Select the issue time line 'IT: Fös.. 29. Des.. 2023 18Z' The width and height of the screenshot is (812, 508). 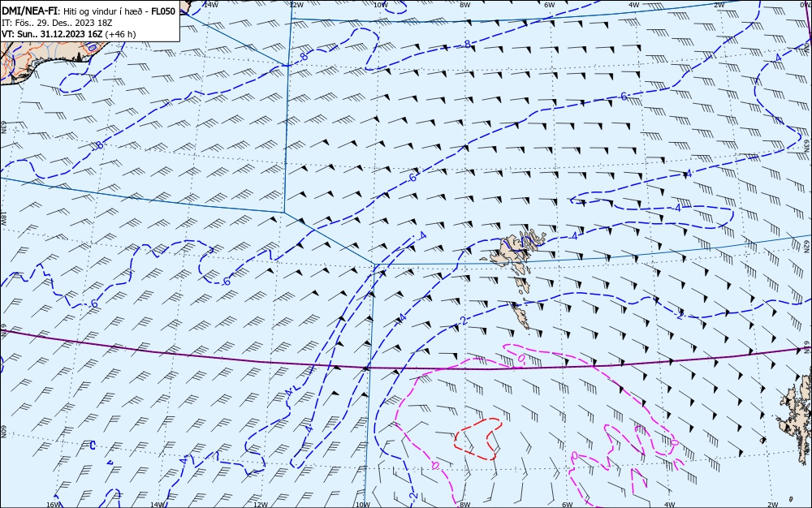(57, 23)
